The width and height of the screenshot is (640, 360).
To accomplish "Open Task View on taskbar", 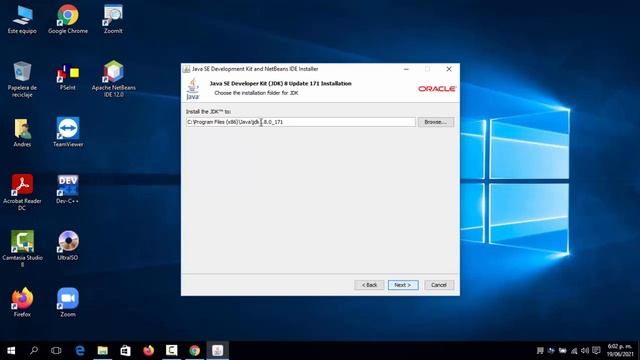I will point(56,351).
